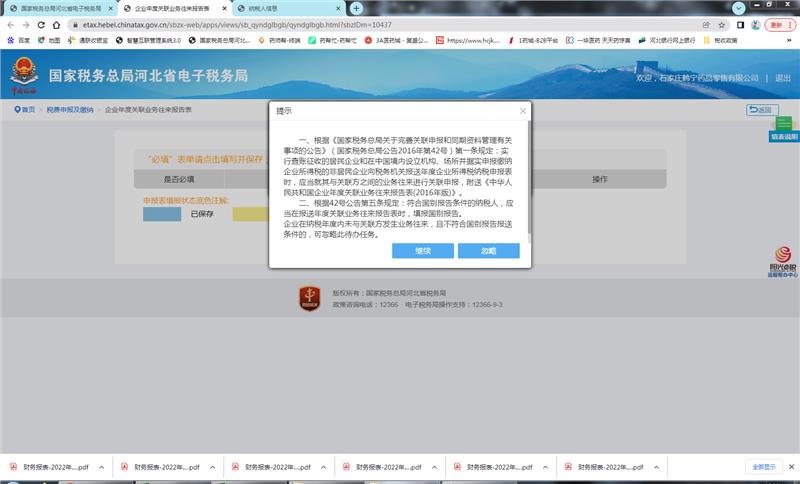800x484 pixels.
Task: Close the downloads bar
Action: tap(790, 467)
